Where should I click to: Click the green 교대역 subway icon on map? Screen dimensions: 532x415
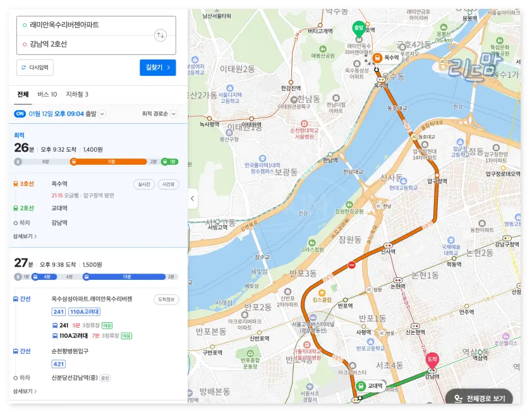click(x=361, y=386)
